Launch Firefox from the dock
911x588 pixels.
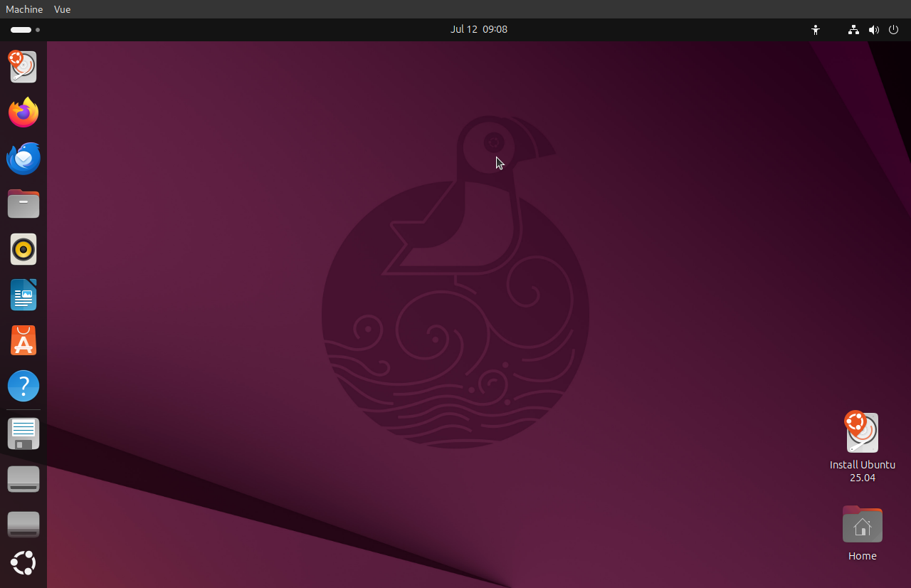point(23,112)
